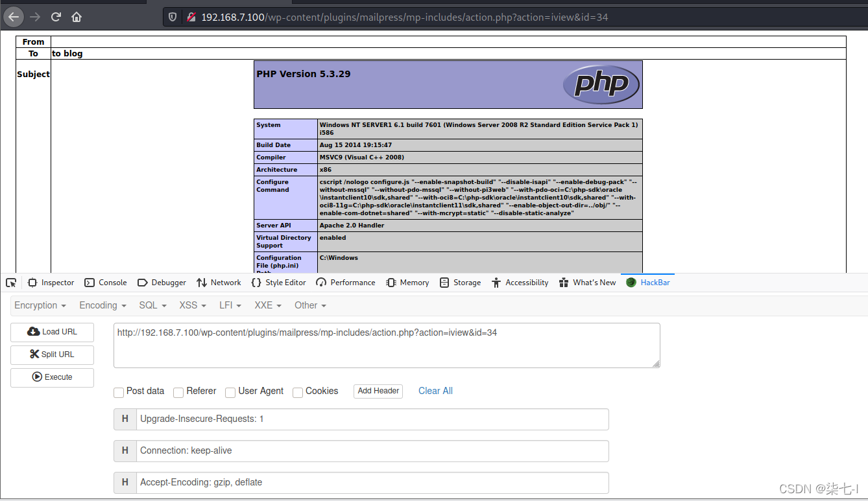Click the insecure connection padlock icon
Screen dimensions: 868x501
pos(191,17)
